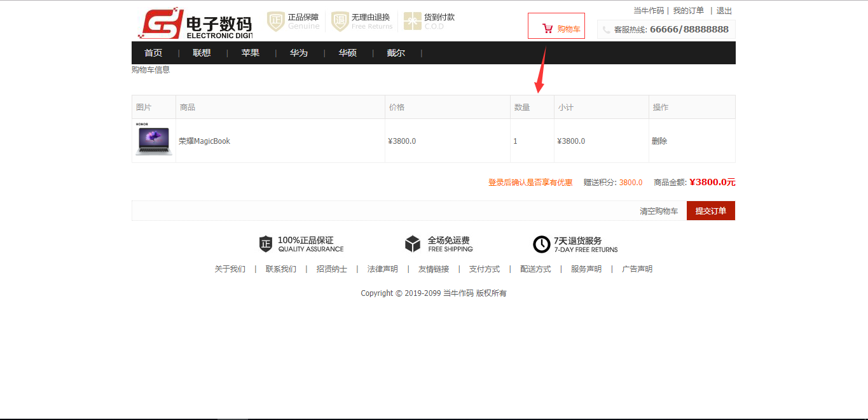Click the 商品金额 ¥3800.0元 total
The image size is (868, 420).
click(x=712, y=182)
